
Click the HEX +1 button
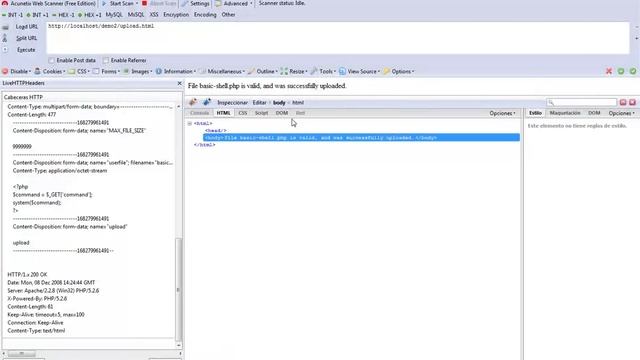coord(90,15)
